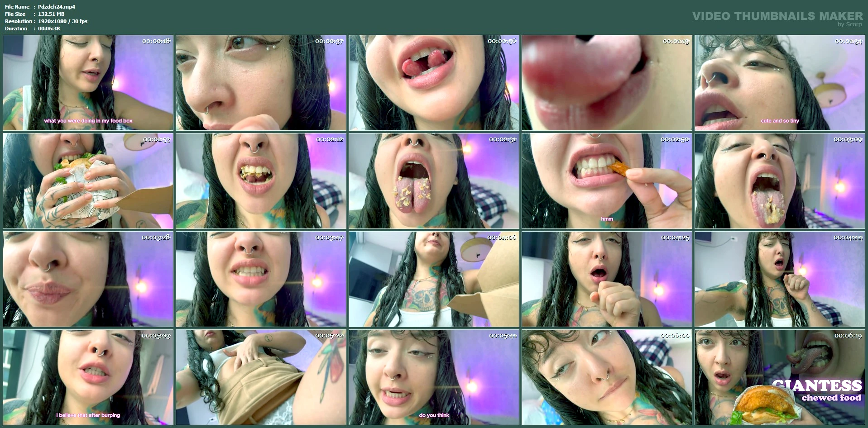Select the frame captioned 'I believe that after burping'
Screen dimensions: 868x428
[88, 377]
